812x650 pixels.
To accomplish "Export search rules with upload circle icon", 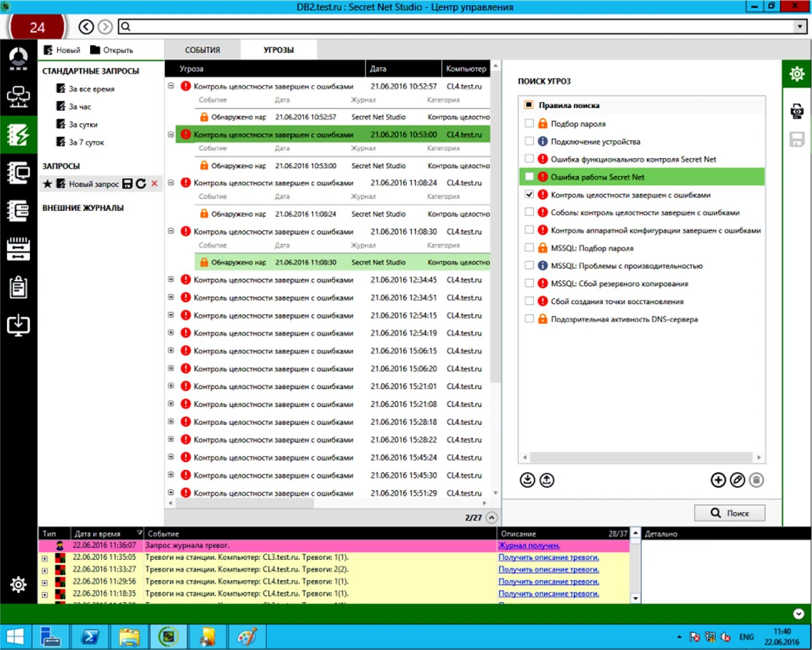I will point(547,480).
